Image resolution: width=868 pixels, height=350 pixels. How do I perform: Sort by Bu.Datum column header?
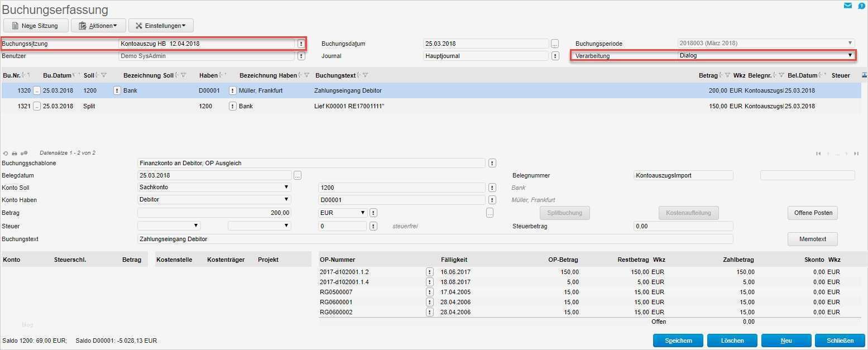point(58,75)
